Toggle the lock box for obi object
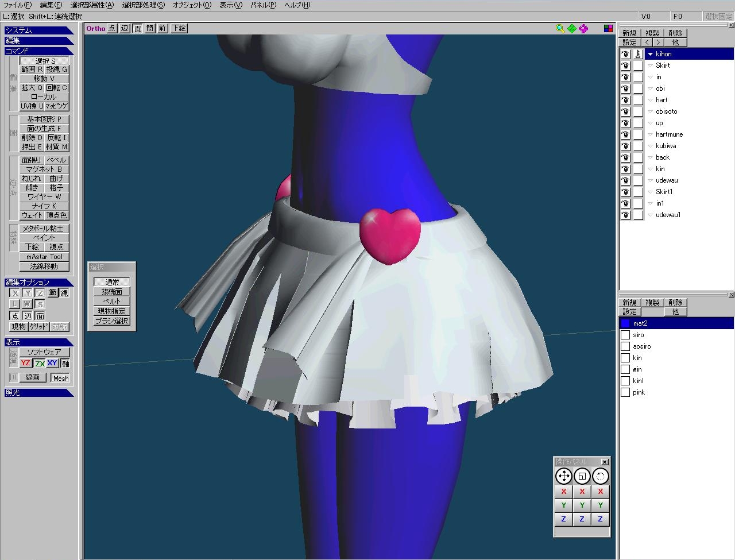The height and width of the screenshot is (560, 735). tap(638, 88)
